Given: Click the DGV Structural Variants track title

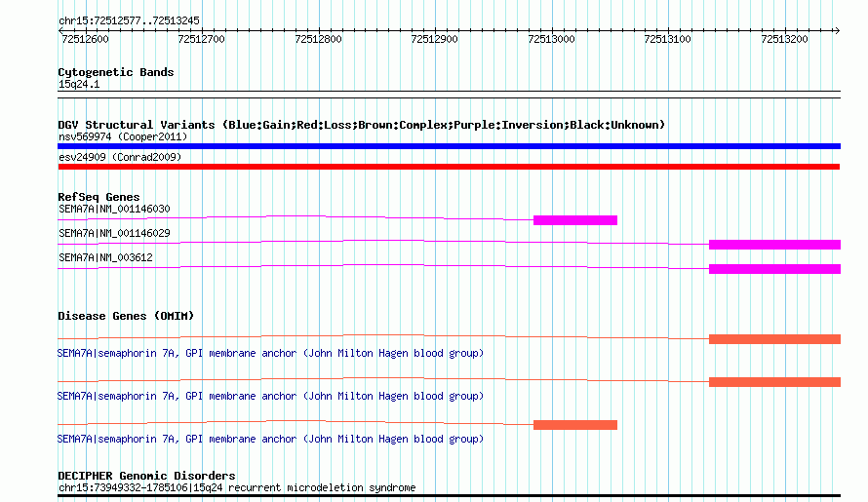Looking at the screenshot, I should (x=361, y=125).
